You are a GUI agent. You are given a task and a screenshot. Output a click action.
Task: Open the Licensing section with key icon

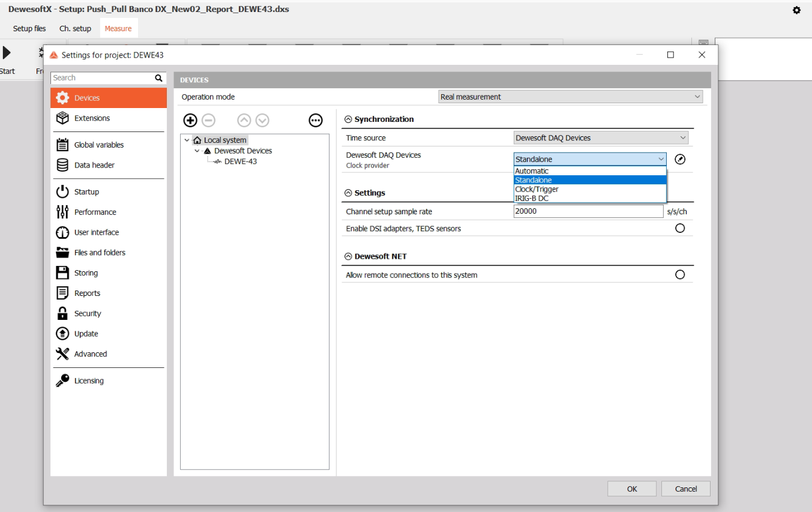click(89, 381)
